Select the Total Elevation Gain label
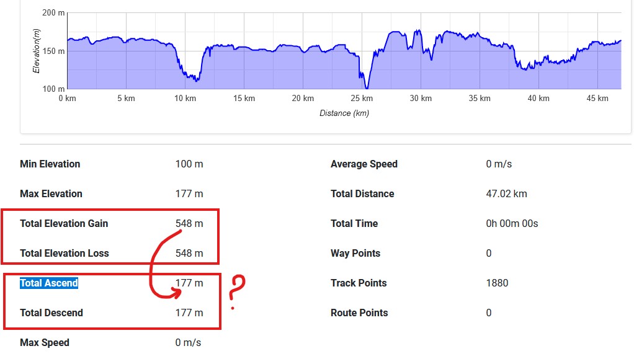This screenshot has height=364, width=634. (x=64, y=224)
